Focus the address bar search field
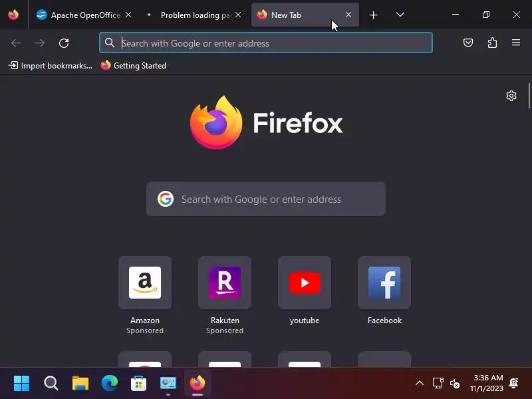This screenshot has height=399, width=532. tap(266, 43)
